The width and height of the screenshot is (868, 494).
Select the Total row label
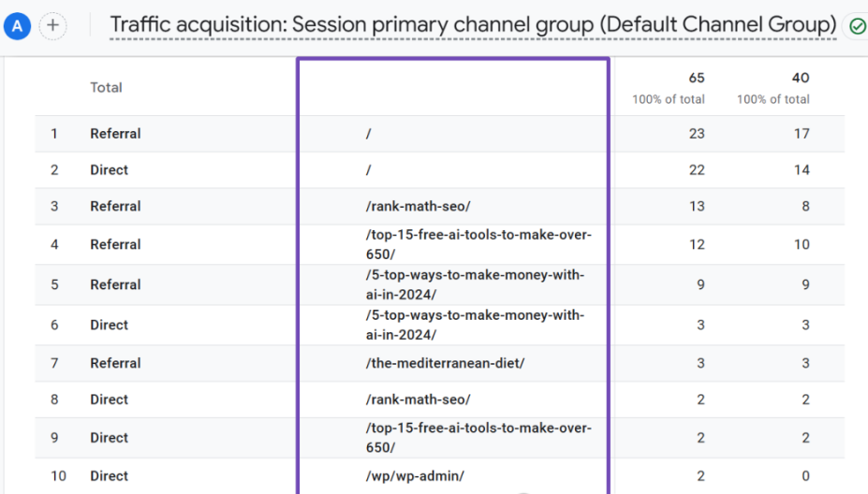pyautogui.click(x=106, y=87)
